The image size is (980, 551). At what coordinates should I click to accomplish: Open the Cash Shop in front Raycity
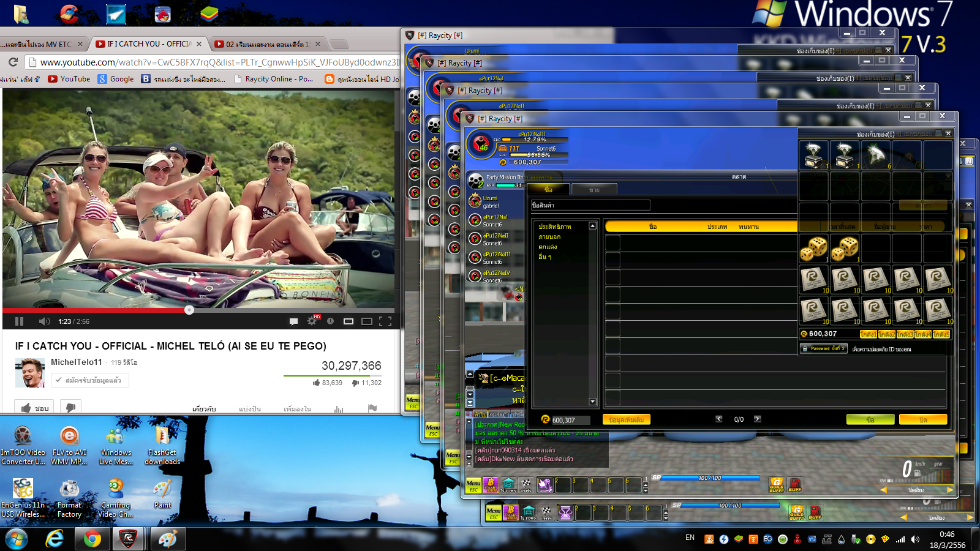pyautogui.click(x=490, y=485)
